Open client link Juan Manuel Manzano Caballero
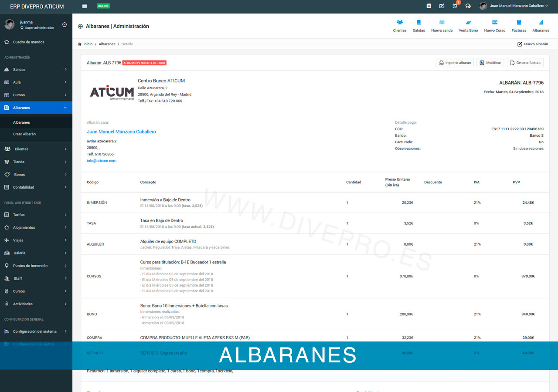 coord(121,132)
